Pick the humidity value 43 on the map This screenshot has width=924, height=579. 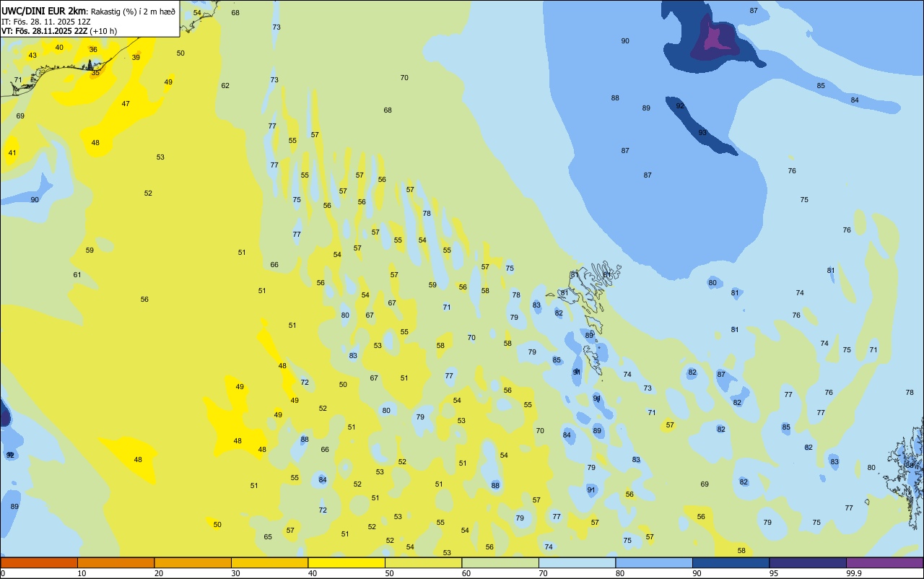click(x=32, y=56)
